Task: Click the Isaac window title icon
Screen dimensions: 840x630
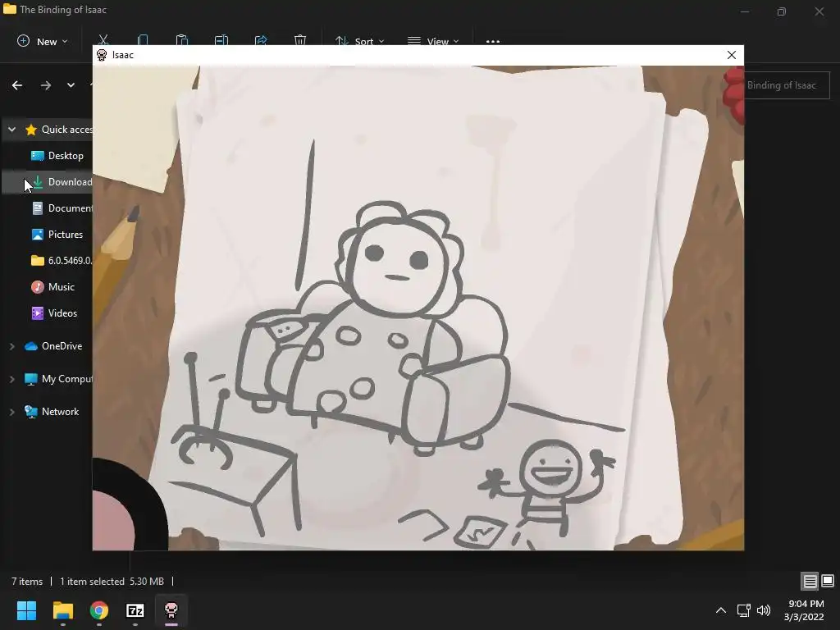Action: tap(102, 55)
